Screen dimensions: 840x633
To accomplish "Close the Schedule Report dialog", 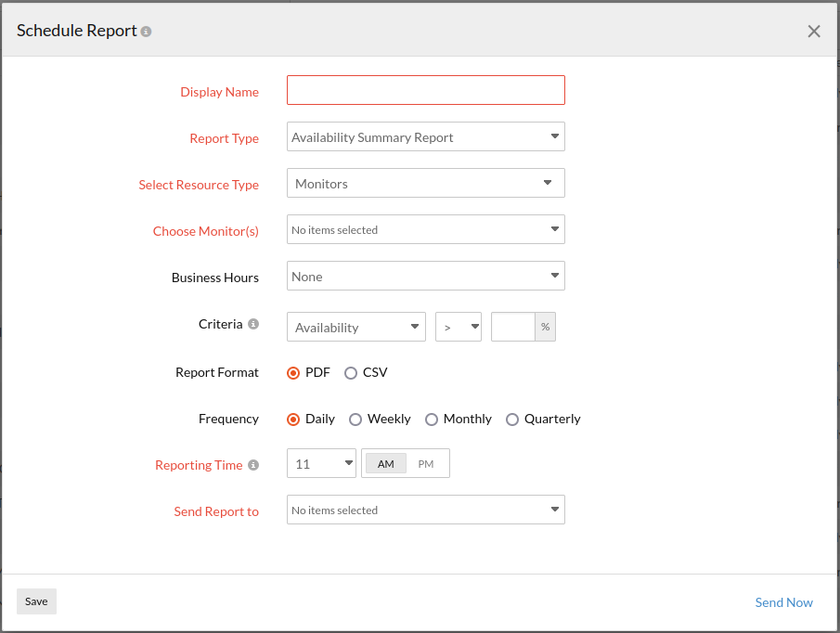I will click(x=814, y=32).
